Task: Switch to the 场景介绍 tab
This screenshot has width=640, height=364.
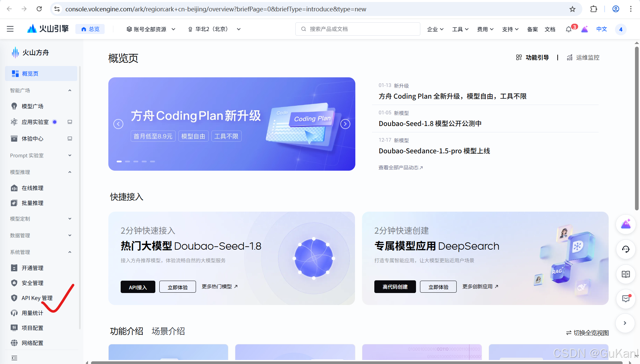Action: click(168, 331)
